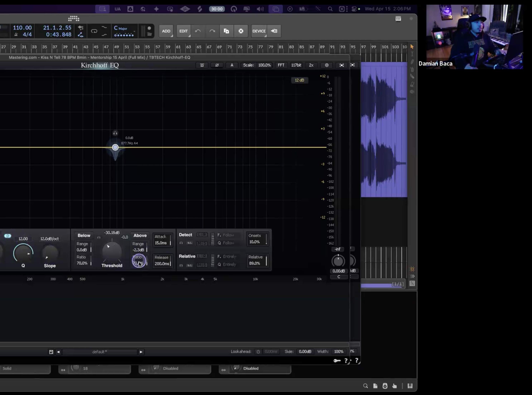Click the Q knob
This screenshot has width=532, height=395.
coord(23,253)
